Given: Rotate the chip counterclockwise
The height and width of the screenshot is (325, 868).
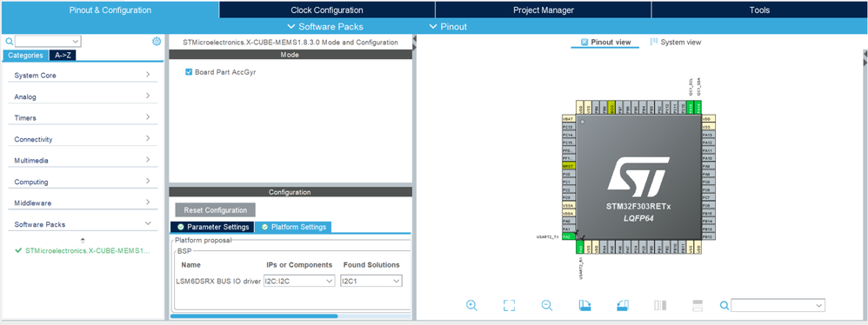Looking at the screenshot, I should pos(622,305).
